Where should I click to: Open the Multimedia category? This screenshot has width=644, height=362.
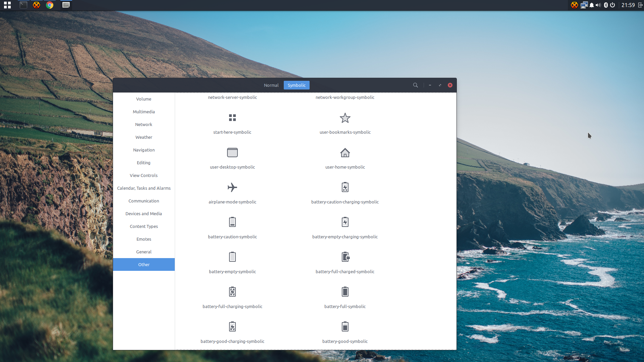tap(144, 112)
